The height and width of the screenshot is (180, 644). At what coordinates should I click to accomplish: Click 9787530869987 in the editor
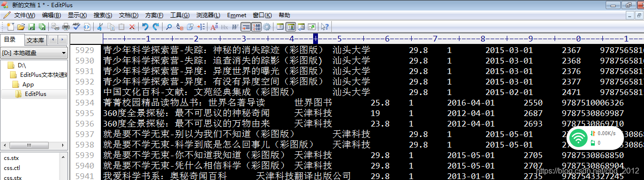(593, 113)
